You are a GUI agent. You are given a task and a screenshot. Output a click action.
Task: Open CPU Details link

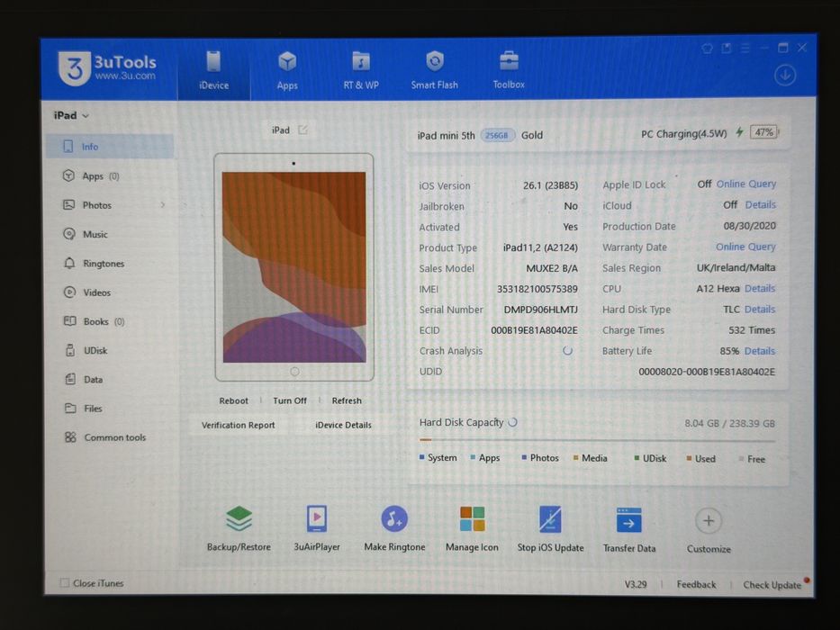(760, 288)
